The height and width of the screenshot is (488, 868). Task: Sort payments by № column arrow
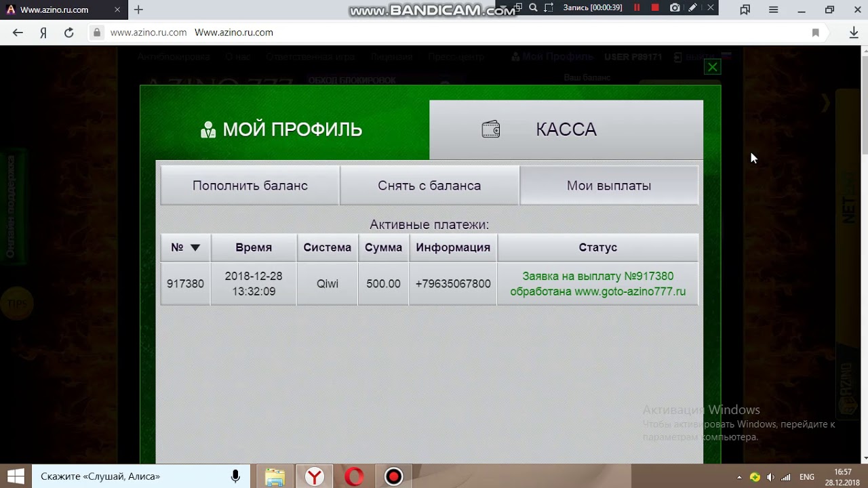(195, 247)
